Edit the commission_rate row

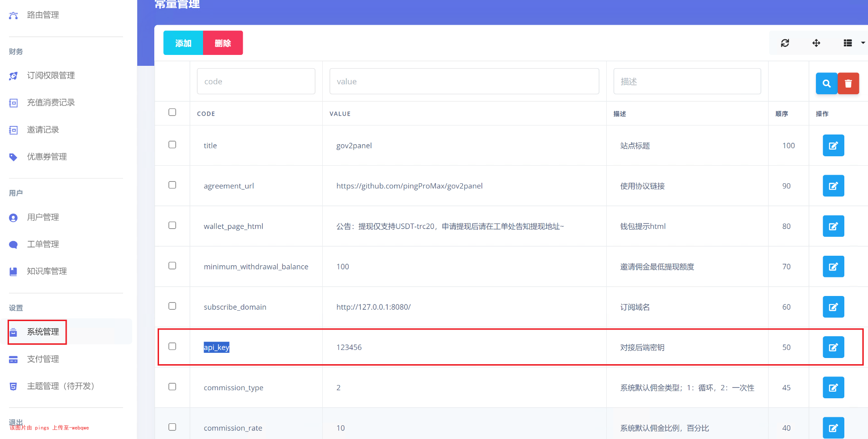click(833, 428)
